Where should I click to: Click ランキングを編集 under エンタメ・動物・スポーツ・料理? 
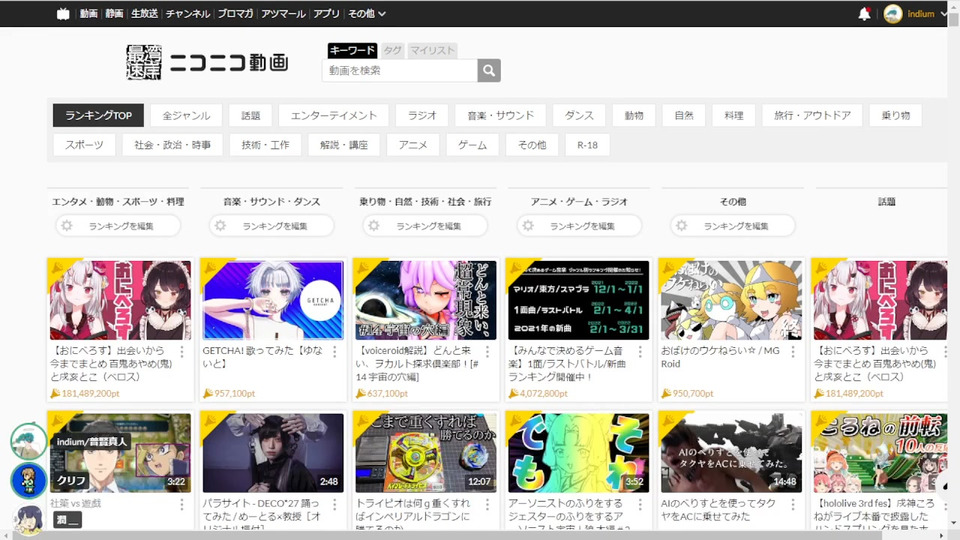coord(118,226)
